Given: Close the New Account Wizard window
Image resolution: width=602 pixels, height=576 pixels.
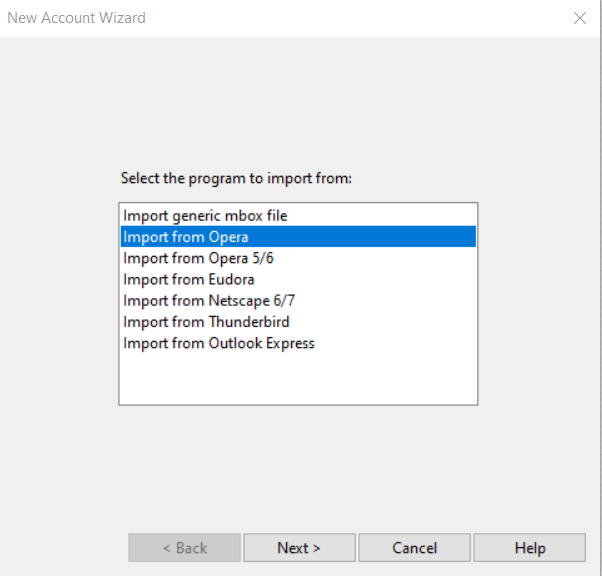Looking at the screenshot, I should [580, 18].
